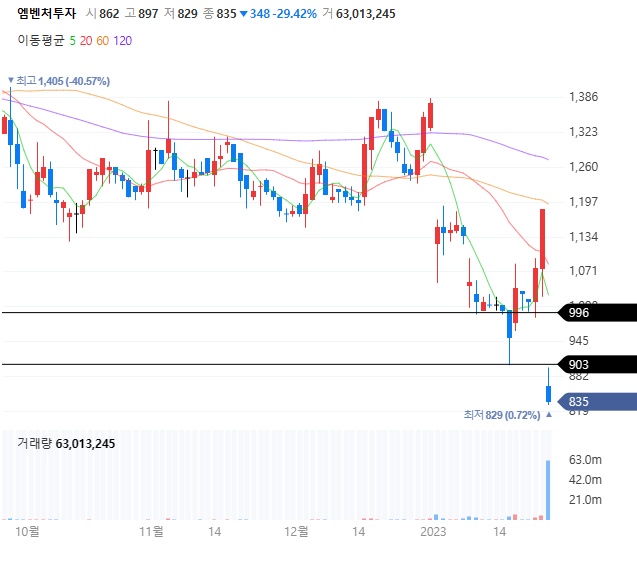This screenshot has height=561, width=637.
Task: Click the 이동평균 label
Action: click(x=41, y=41)
